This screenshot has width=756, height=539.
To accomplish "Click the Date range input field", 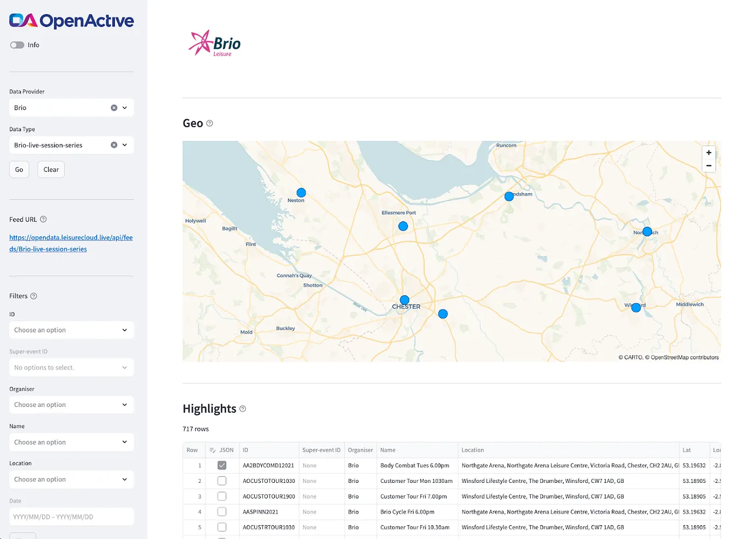I will (71, 517).
